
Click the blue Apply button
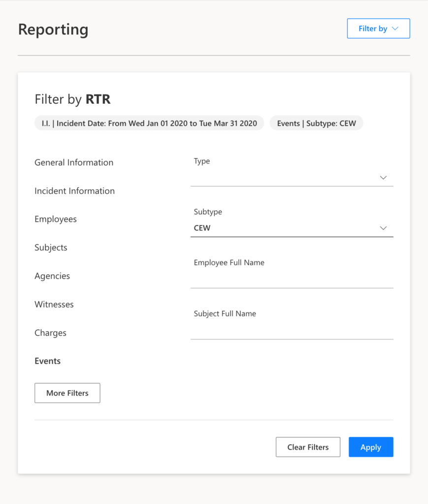click(371, 447)
